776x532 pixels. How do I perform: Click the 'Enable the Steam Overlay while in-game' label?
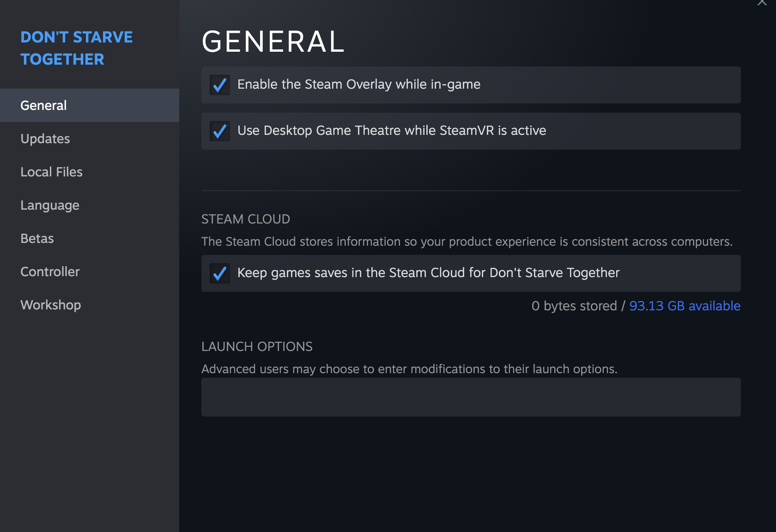(x=358, y=85)
